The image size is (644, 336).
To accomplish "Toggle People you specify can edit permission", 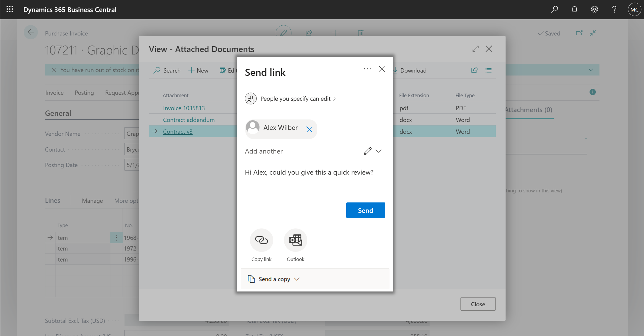I will (x=298, y=98).
